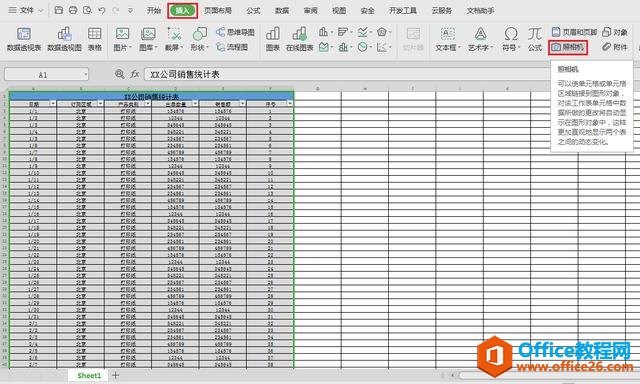Click the Save icon in quick access toolbar
Image resolution: width=640 pixels, height=384 pixels.
[x=59, y=10]
